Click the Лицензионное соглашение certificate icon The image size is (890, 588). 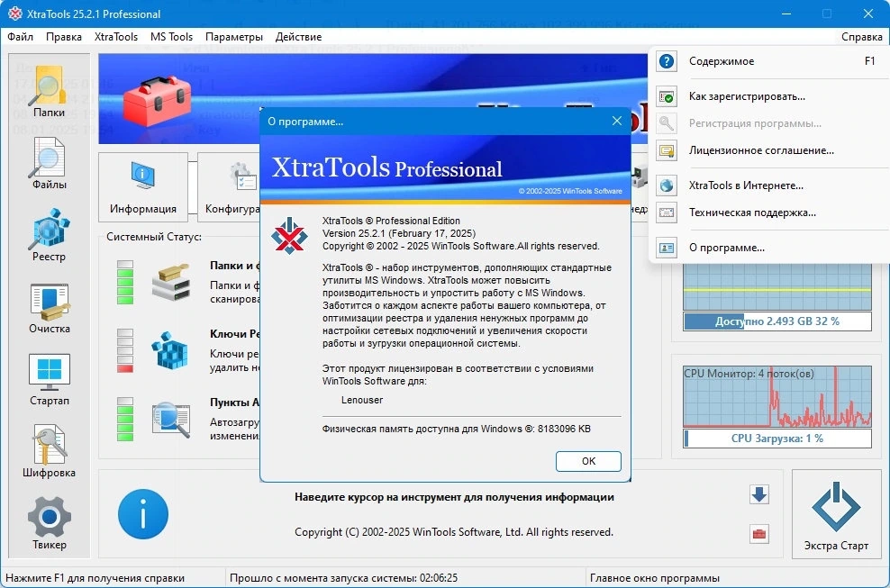(667, 150)
